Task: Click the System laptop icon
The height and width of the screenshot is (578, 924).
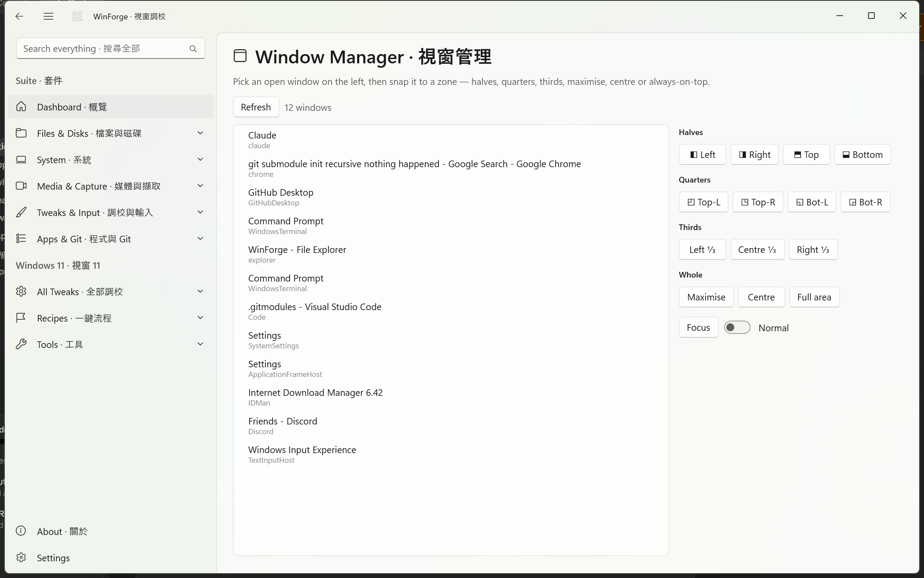Action: [x=21, y=159]
